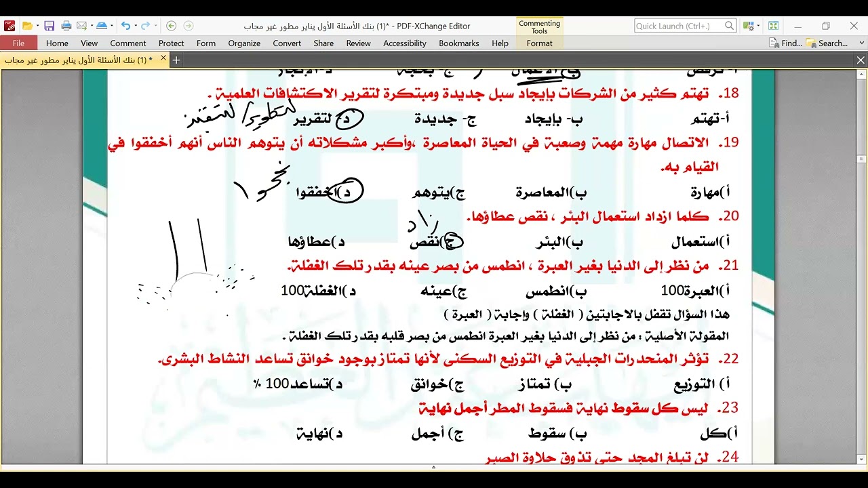Close the open document tab
868x488 pixels.
[163, 59]
